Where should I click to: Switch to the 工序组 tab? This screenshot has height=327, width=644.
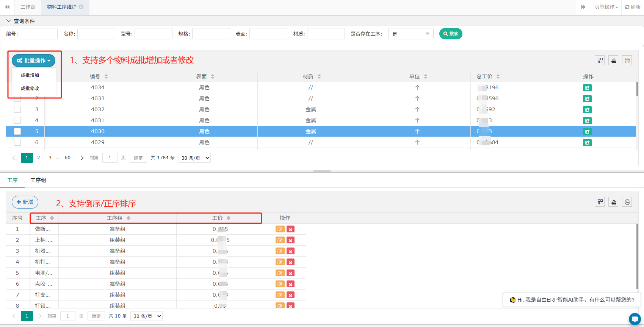(x=38, y=180)
